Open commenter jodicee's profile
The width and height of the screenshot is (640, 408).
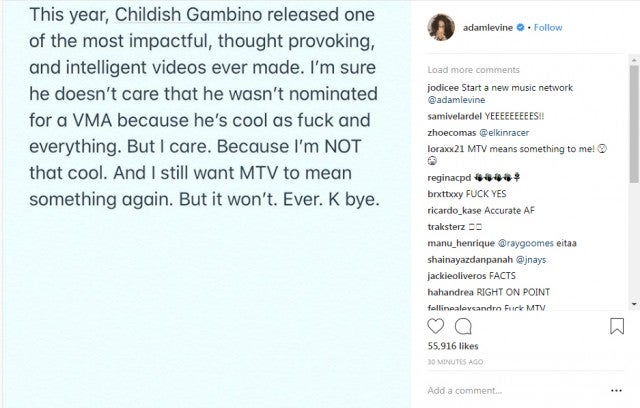coord(444,87)
